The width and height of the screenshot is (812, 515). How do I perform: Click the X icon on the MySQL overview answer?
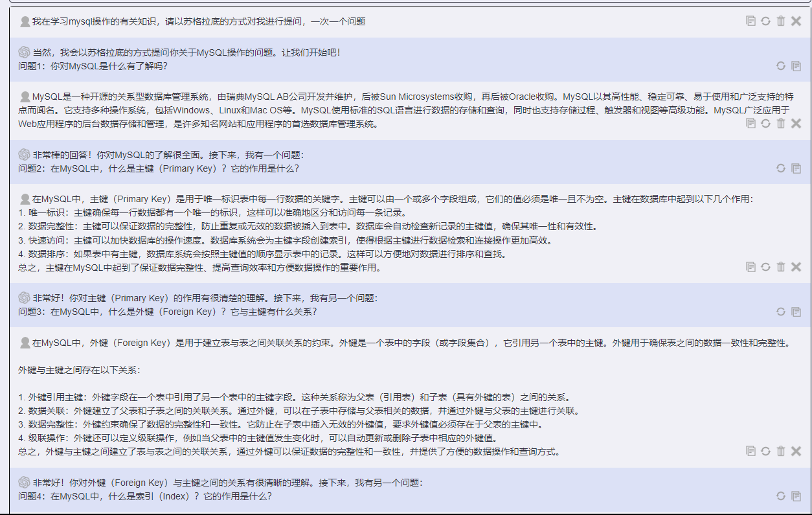796,123
